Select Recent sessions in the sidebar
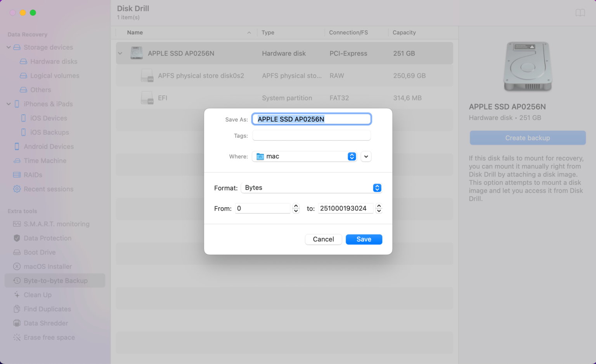Image resolution: width=596 pixels, height=364 pixels. pos(49,189)
